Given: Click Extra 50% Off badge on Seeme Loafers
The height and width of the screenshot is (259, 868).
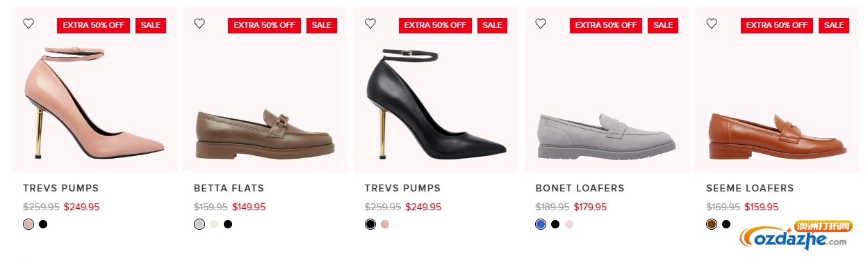Looking at the screenshot, I should 777,25.
